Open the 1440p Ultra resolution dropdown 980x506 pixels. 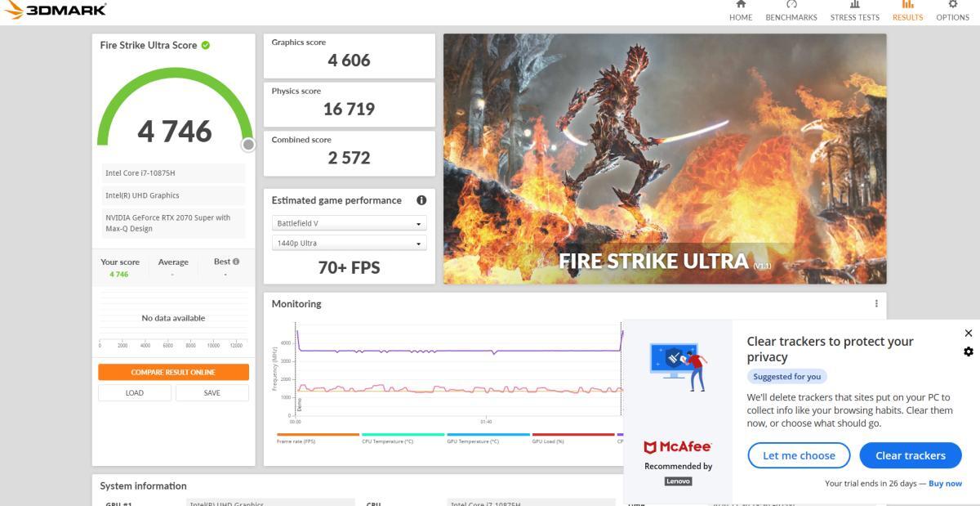[x=350, y=243]
